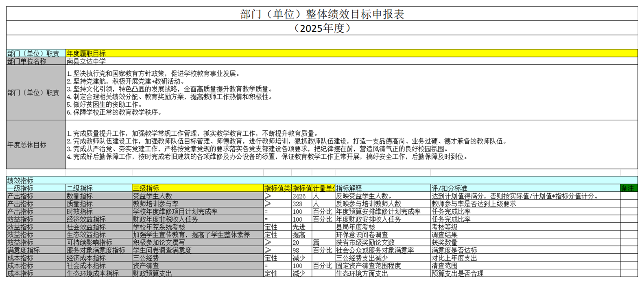Click the "经济成本指标" cell
This screenshot has width=644, height=283.
pos(99,258)
